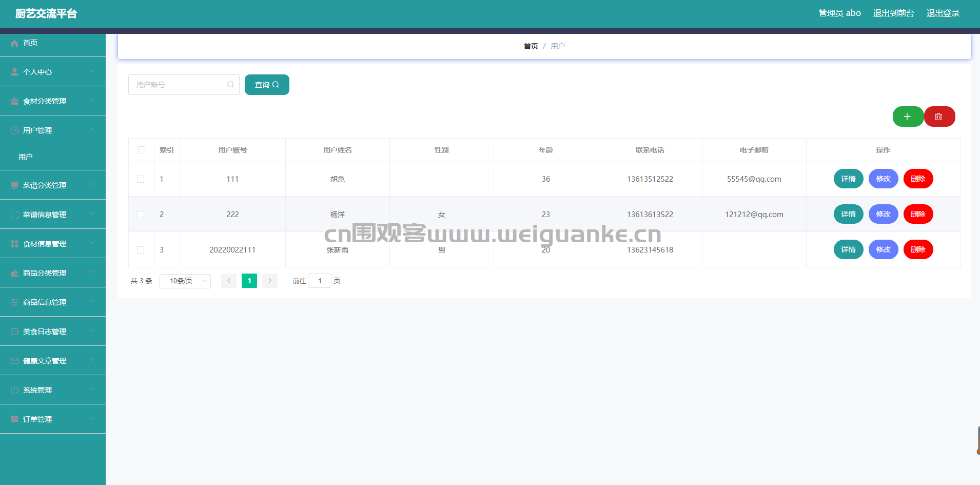Click 首页 in the breadcrumb
The width and height of the screenshot is (980, 485).
tap(531, 46)
